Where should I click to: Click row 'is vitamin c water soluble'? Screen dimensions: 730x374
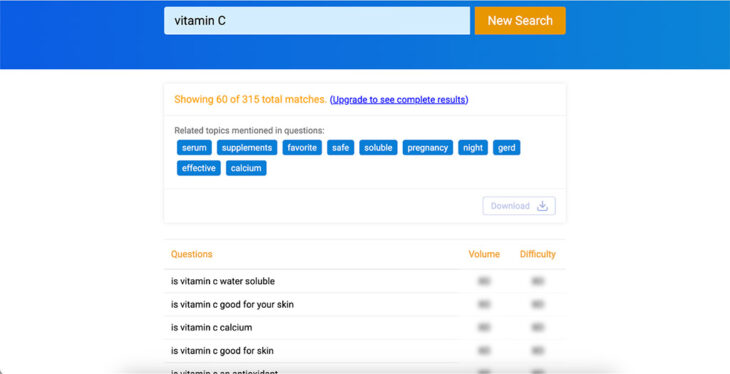pyautogui.click(x=365, y=281)
